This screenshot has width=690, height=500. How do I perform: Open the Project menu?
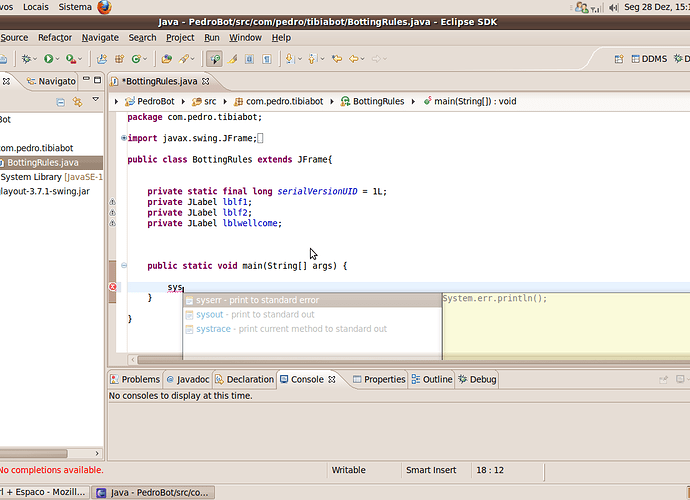[x=180, y=38]
